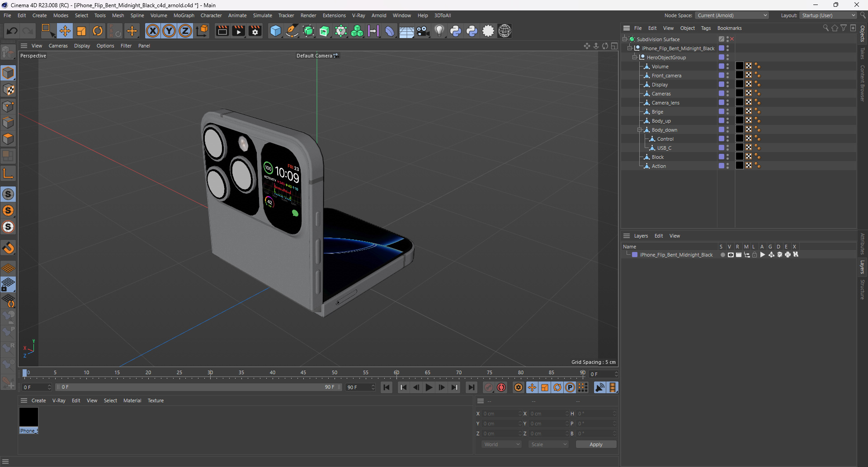The height and width of the screenshot is (467, 868).
Task: Open Layout Startup dropdown
Action: click(x=829, y=15)
